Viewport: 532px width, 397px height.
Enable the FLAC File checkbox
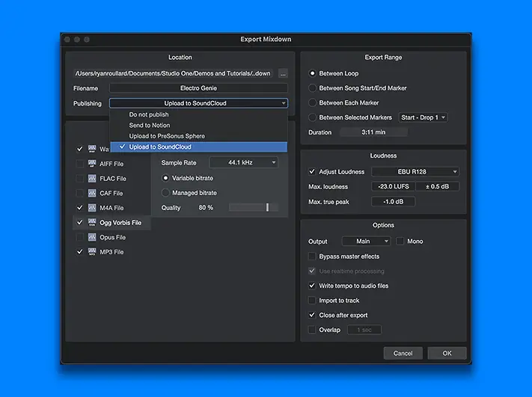point(80,179)
